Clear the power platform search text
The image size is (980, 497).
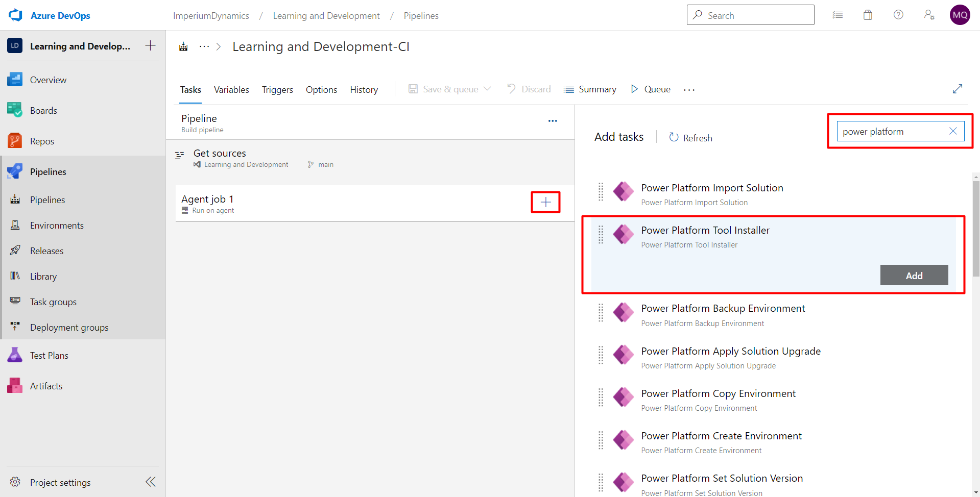953,131
